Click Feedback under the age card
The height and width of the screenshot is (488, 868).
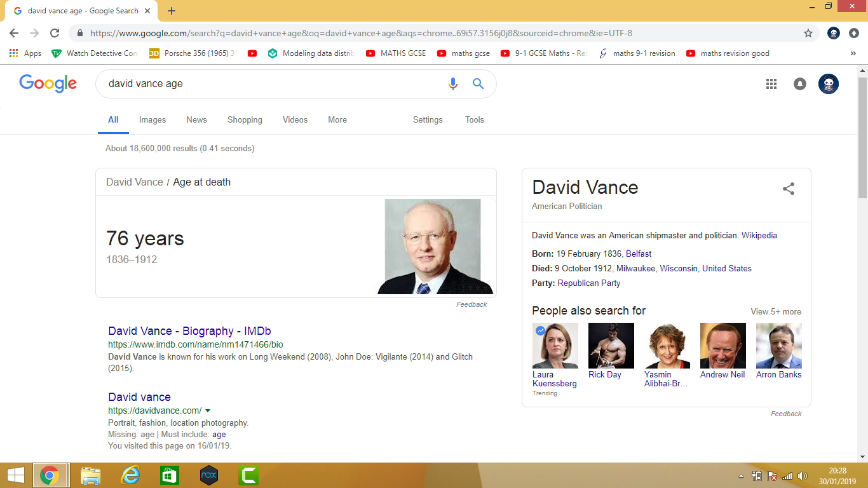tap(471, 304)
